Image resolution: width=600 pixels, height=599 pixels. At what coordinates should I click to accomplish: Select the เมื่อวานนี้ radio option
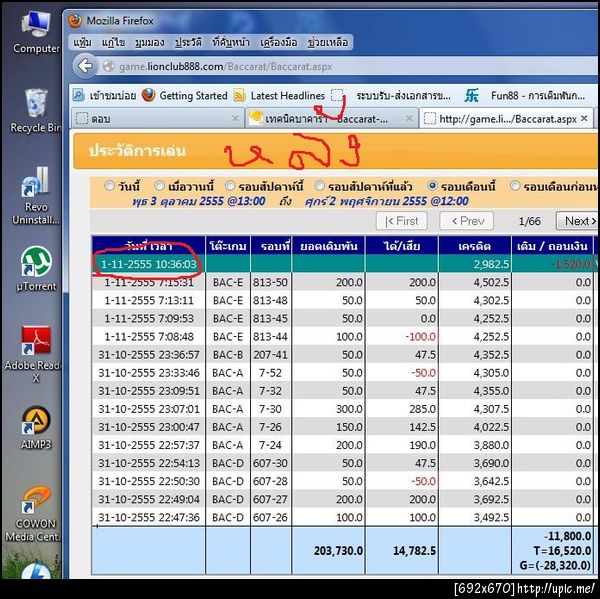(x=159, y=186)
